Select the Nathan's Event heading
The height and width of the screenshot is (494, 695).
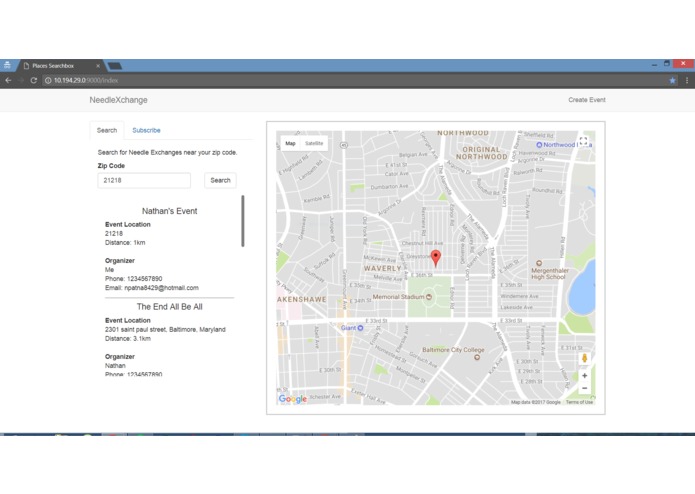(x=169, y=211)
